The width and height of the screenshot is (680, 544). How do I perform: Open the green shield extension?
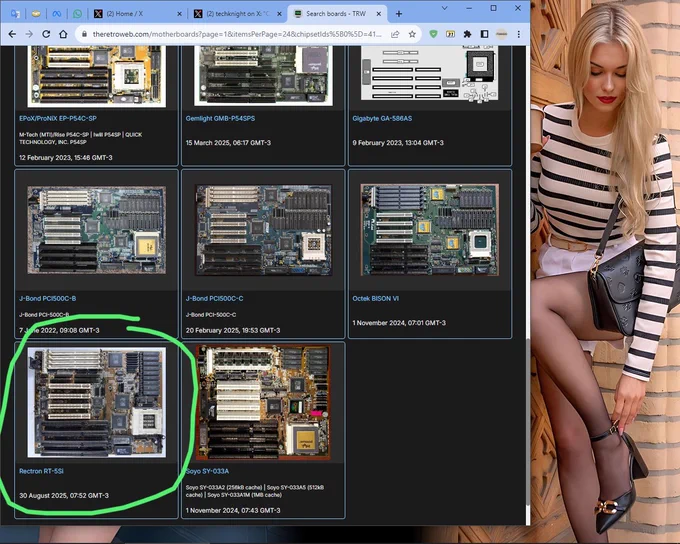click(x=433, y=34)
